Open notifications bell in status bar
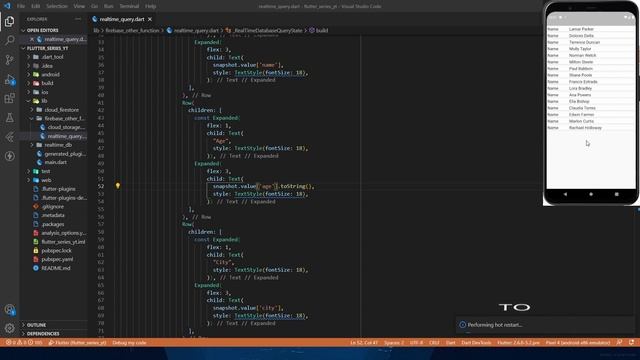Image resolution: width=640 pixels, height=360 pixels. tap(631, 342)
